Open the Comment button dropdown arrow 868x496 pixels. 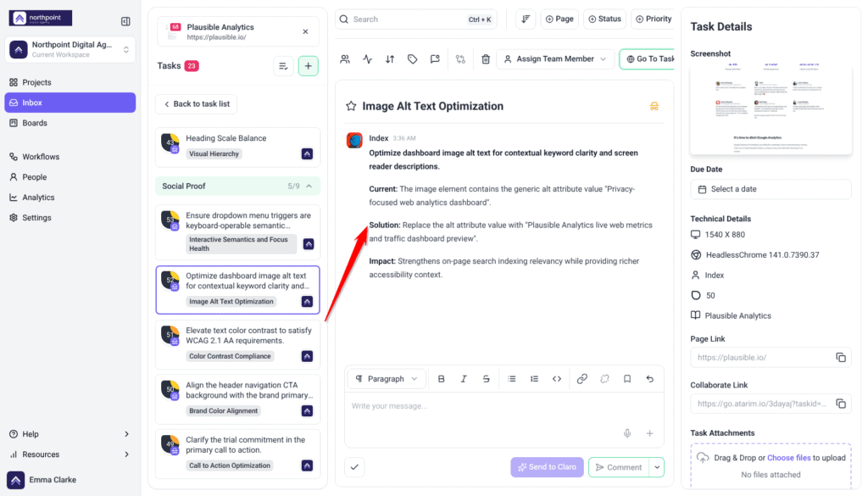[x=657, y=467]
